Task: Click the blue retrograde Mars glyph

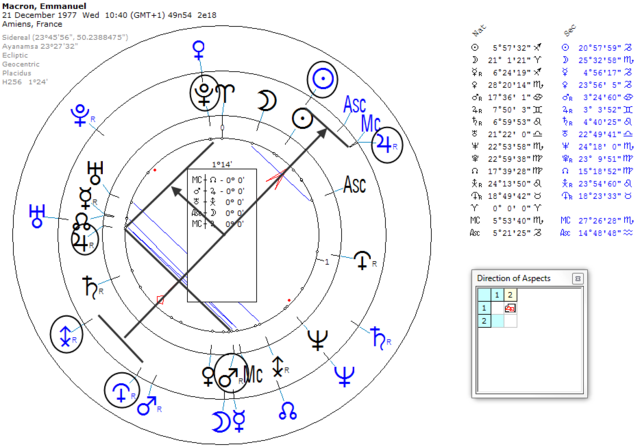Action: coord(149,405)
